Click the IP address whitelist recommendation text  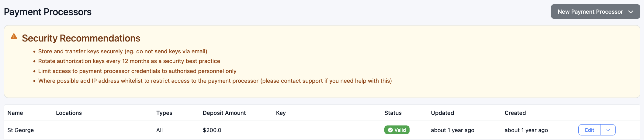click(x=215, y=81)
